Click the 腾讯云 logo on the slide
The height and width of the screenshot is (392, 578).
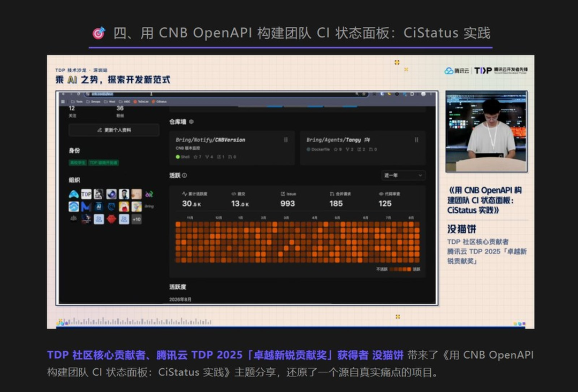tap(457, 71)
